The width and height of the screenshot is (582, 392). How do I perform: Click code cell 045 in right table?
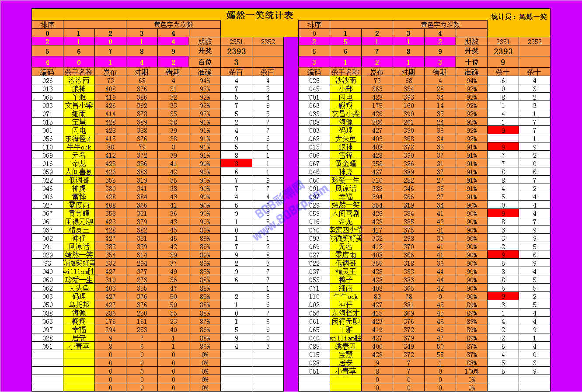[314, 89]
